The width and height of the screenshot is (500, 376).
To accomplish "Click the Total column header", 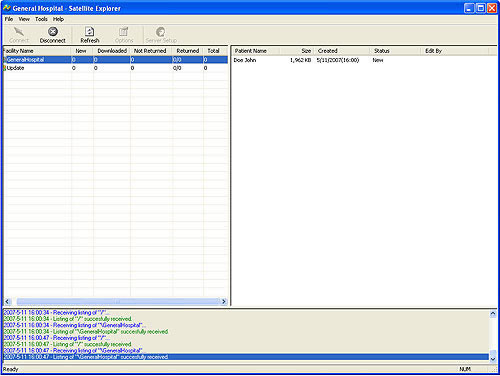I will [x=215, y=51].
